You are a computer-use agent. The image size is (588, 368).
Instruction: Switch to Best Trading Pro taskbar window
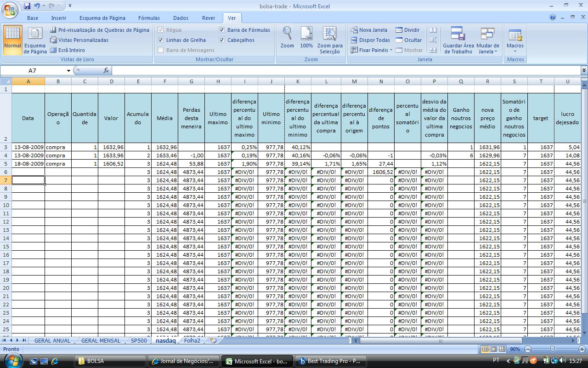click(330, 361)
